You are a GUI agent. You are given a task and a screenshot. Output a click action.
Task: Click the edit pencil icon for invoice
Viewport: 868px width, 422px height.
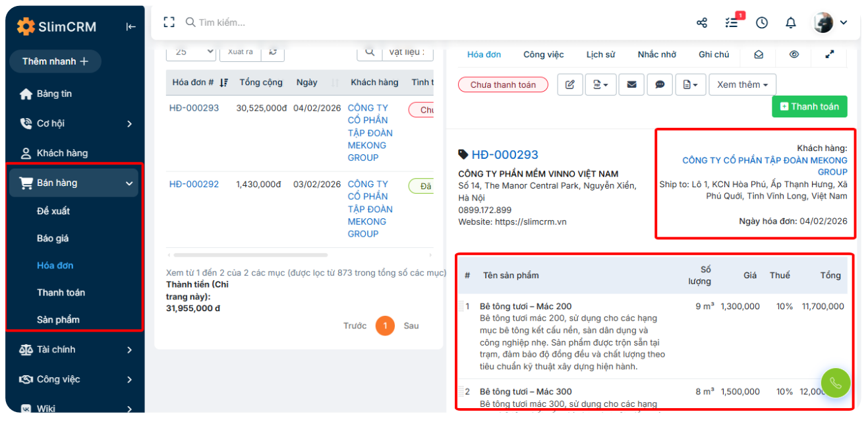pos(570,84)
